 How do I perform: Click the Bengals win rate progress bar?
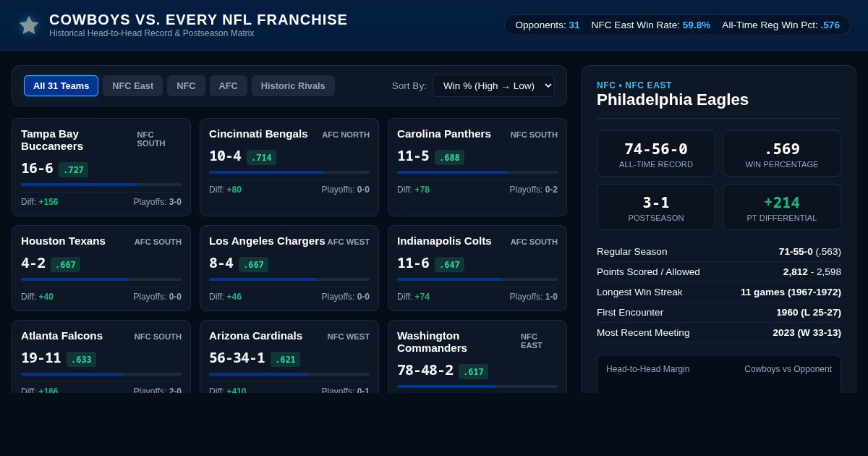289,172
